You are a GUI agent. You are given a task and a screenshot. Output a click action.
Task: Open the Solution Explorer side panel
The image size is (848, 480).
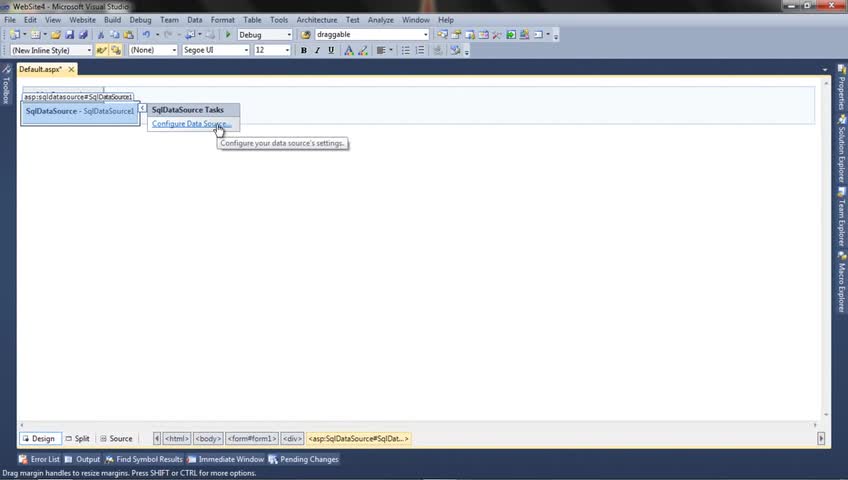point(842,149)
